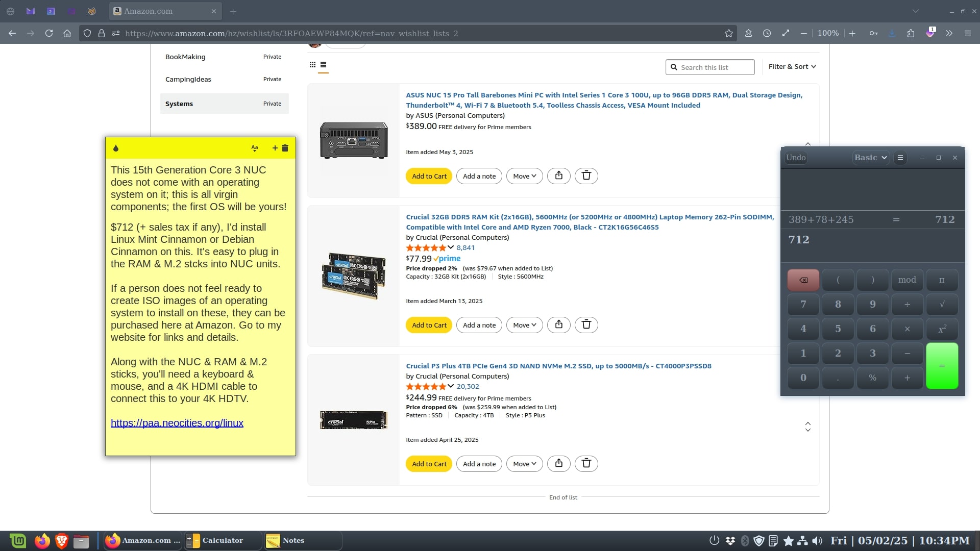Open the calculator hamburger menu
Screen dimensions: 980x551
(900, 158)
